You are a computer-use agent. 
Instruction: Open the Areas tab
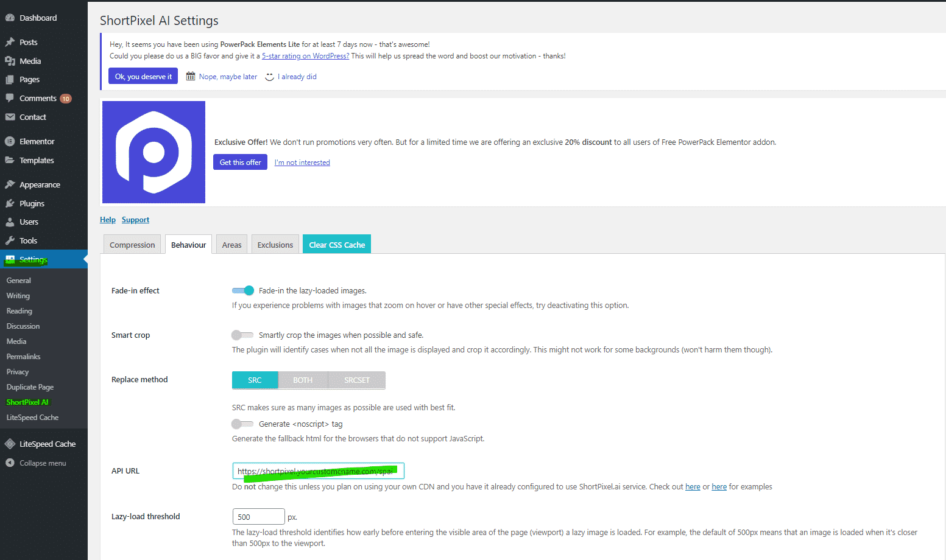tap(231, 245)
